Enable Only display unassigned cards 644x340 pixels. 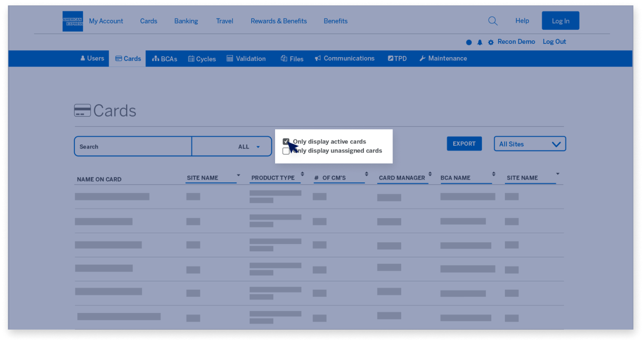pyautogui.click(x=286, y=151)
